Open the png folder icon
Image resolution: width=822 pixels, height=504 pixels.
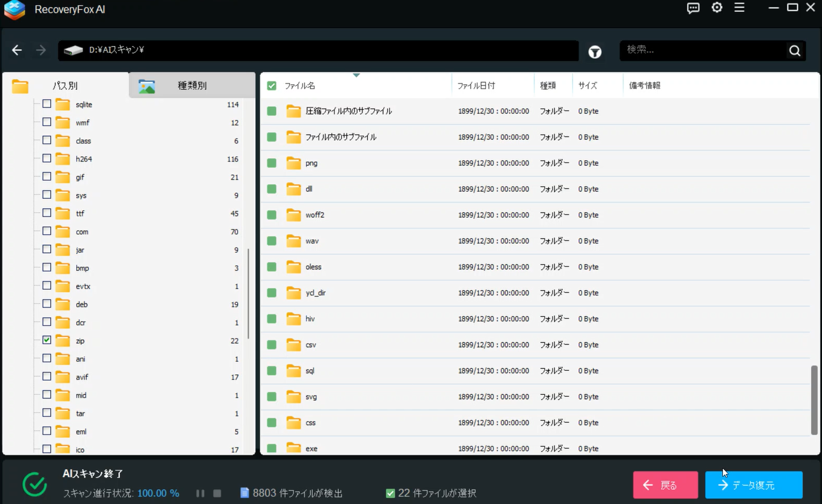pos(293,163)
